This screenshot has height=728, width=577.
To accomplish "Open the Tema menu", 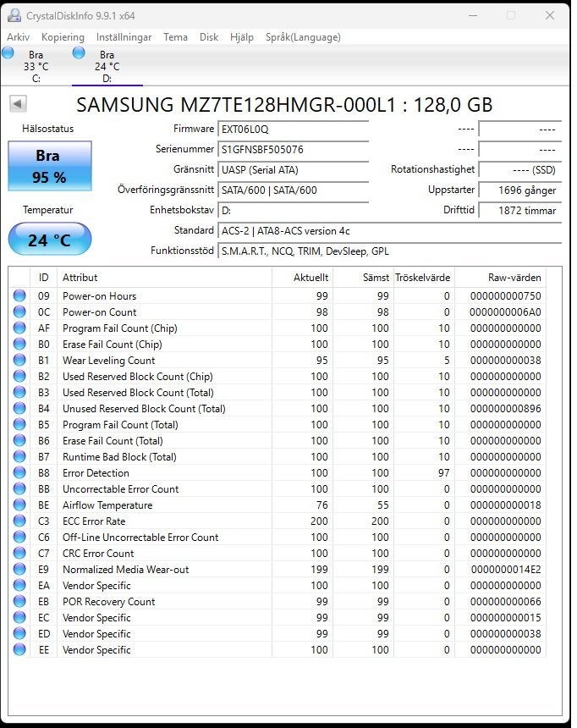I will 175,37.
